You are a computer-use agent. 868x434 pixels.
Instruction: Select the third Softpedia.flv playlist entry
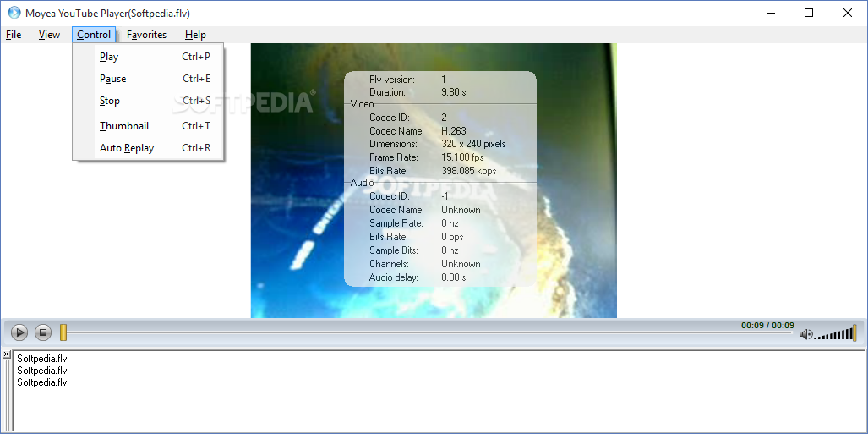click(42, 382)
